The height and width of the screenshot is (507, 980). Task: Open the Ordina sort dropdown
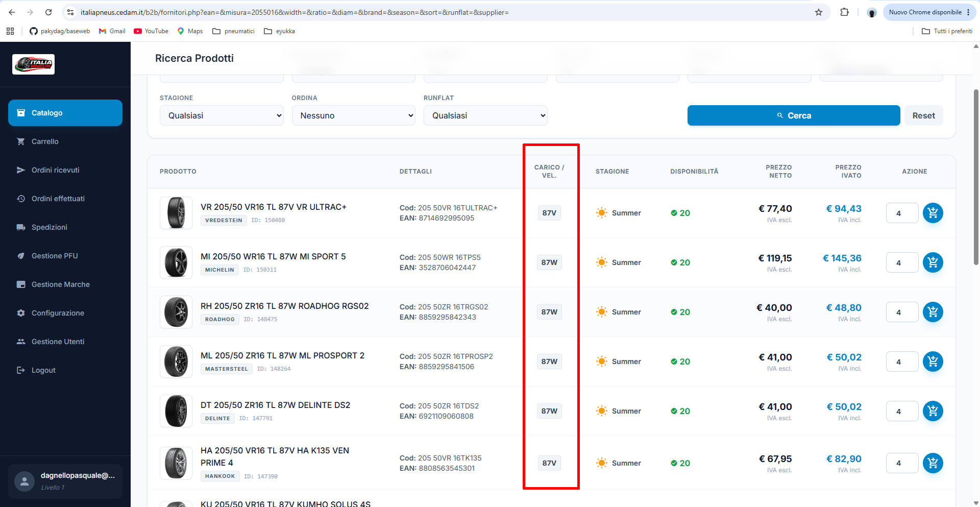click(354, 115)
